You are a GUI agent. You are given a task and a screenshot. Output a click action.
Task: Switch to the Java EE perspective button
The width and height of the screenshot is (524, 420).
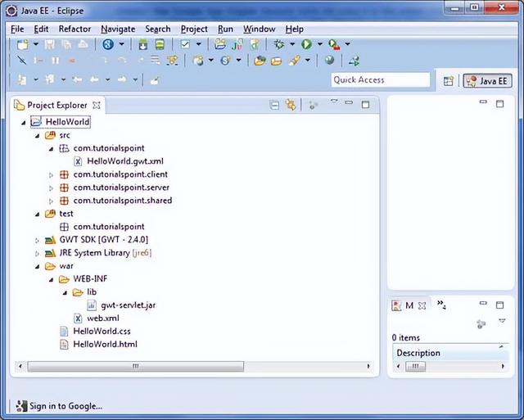pos(487,81)
